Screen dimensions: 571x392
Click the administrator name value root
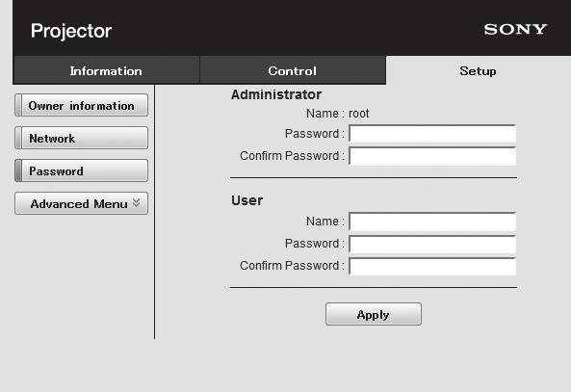[x=359, y=114]
